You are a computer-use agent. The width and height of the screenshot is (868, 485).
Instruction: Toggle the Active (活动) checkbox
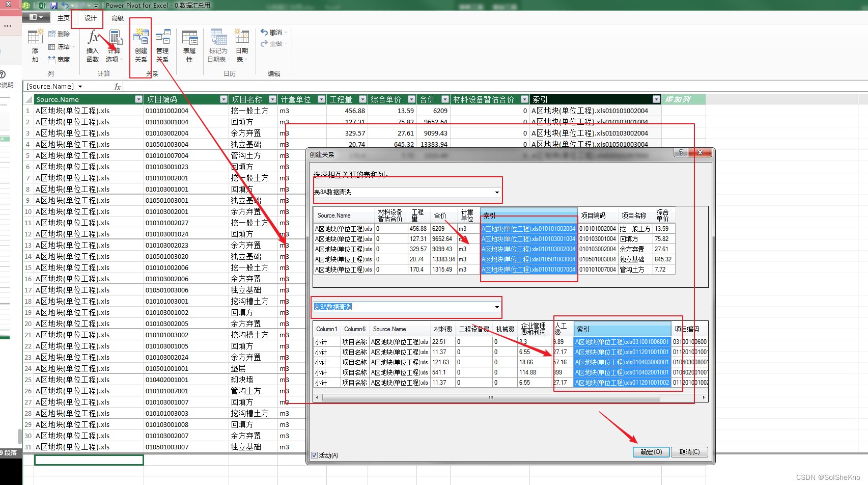coord(314,455)
